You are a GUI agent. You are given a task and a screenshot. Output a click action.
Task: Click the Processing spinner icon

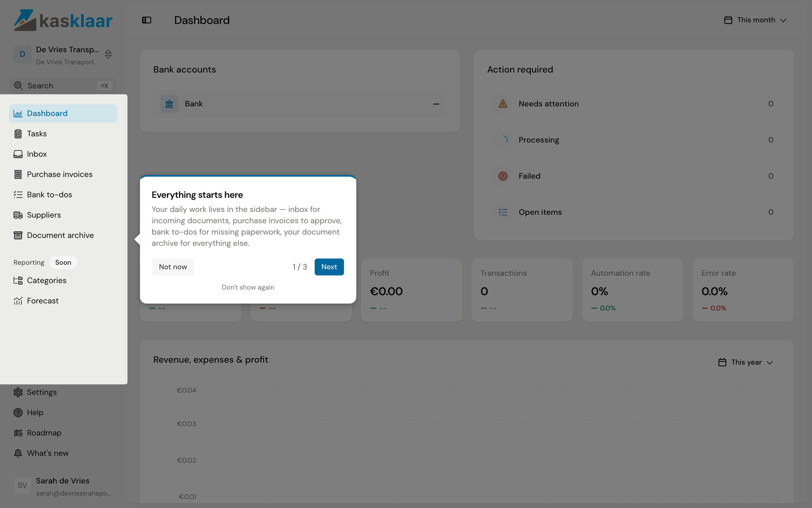(503, 140)
